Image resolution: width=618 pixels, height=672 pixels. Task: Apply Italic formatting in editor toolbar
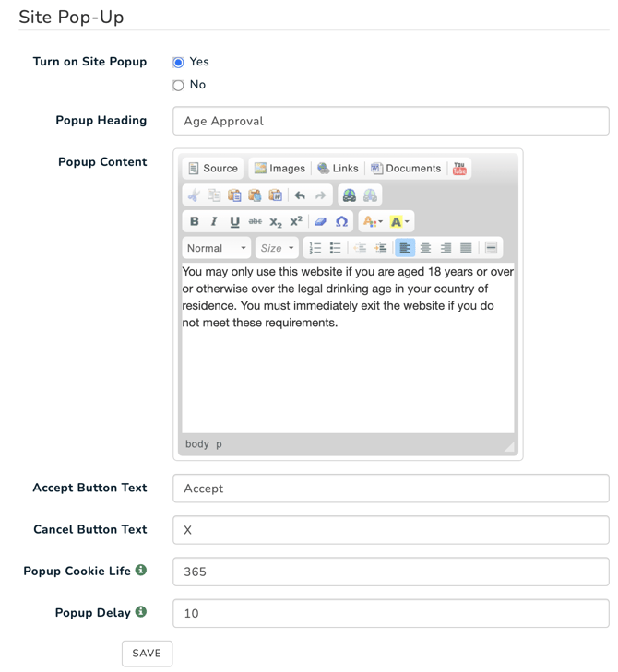214,221
